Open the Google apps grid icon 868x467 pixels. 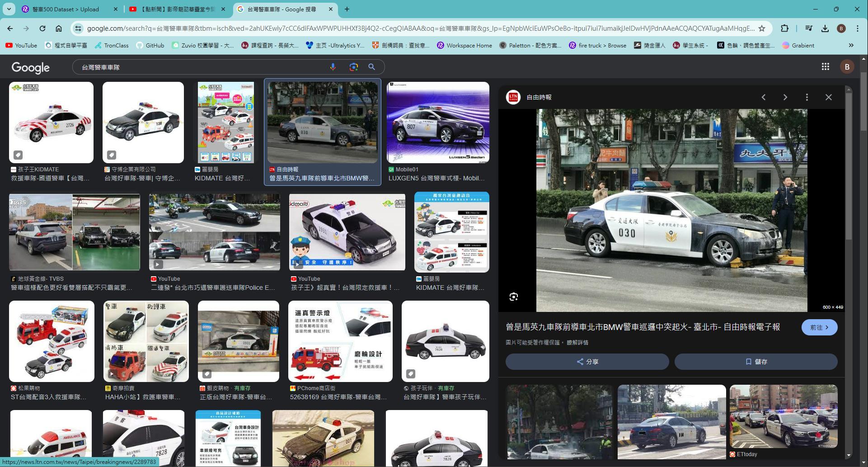(825, 67)
